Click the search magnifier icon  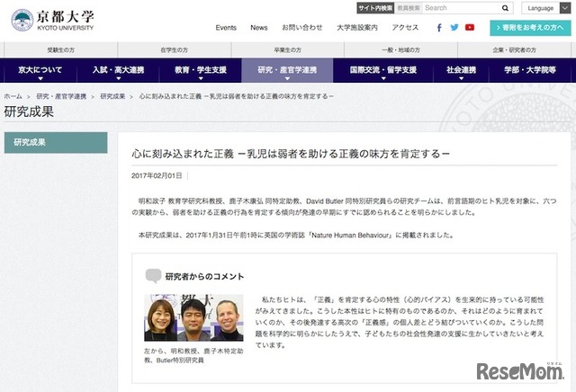pyautogui.click(x=505, y=8)
